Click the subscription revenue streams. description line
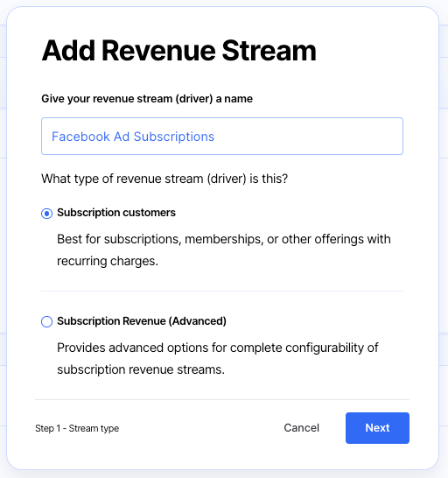 (x=141, y=369)
